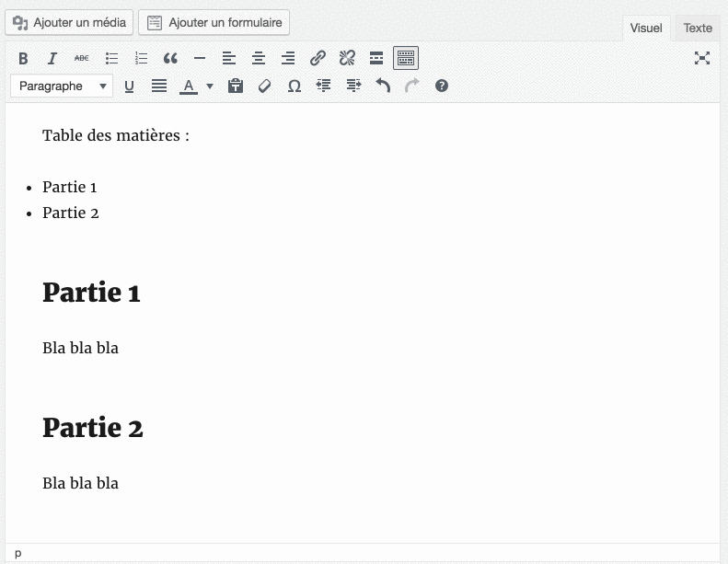Click the Ajouter un formulaire button
The image size is (728, 564).
(214, 22)
